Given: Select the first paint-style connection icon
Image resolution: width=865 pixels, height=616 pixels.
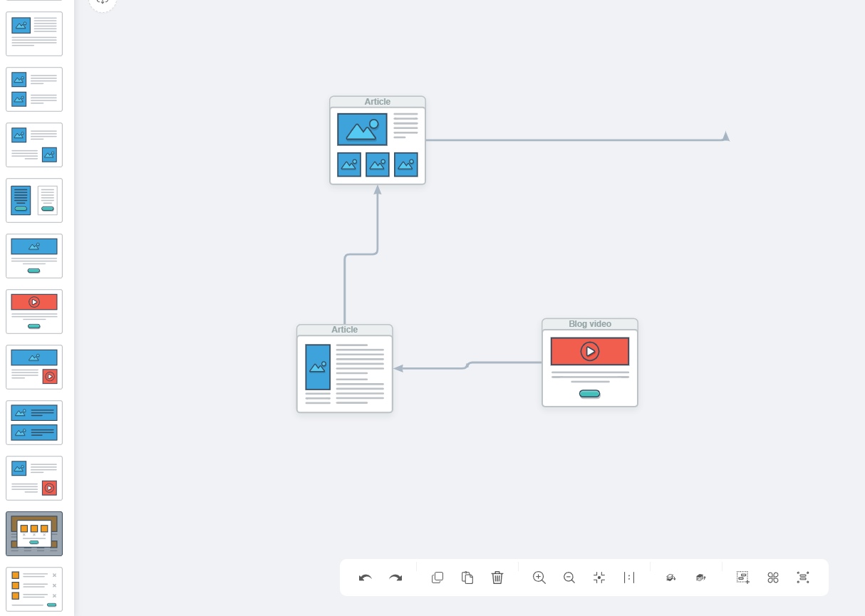Looking at the screenshot, I should pyautogui.click(x=670, y=578).
